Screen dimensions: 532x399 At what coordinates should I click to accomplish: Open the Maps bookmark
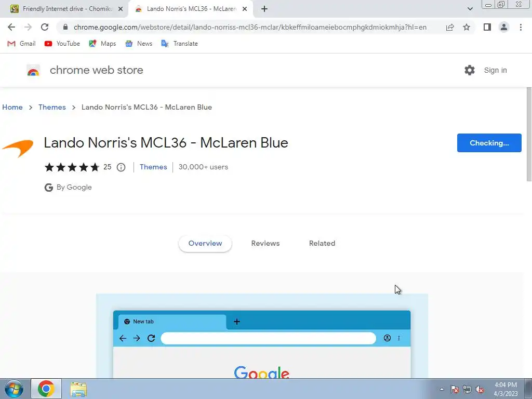pyautogui.click(x=102, y=44)
